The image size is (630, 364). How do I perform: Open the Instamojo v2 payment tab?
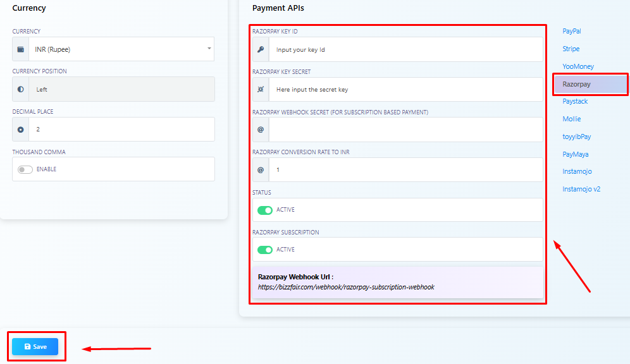pyautogui.click(x=581, y=189)
